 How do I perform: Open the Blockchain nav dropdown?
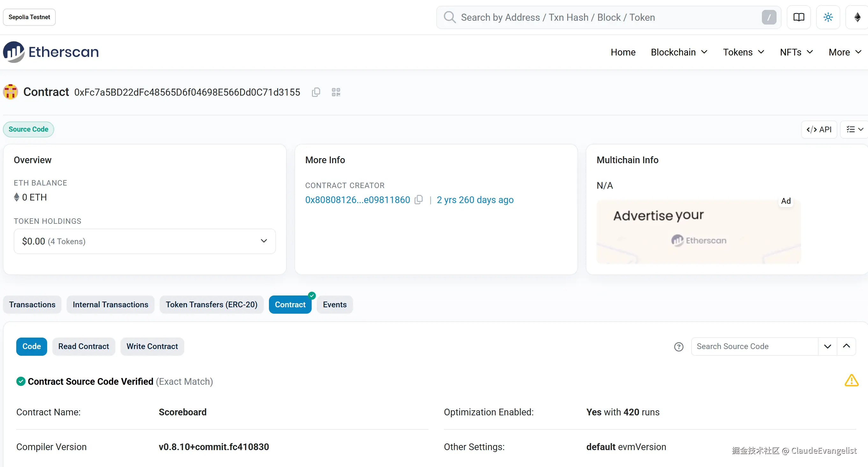click(679, 52)
